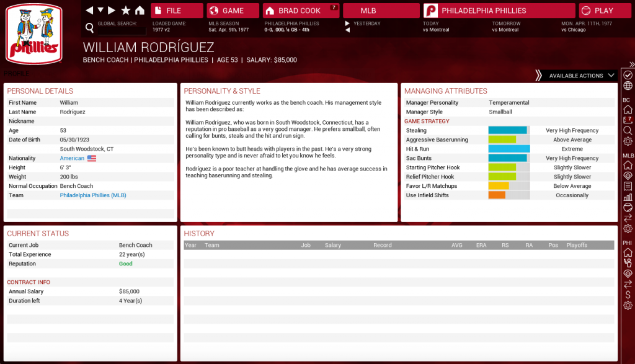Click the Record column header in History
This screenshot has height=364, width=635.
(382, 246)
